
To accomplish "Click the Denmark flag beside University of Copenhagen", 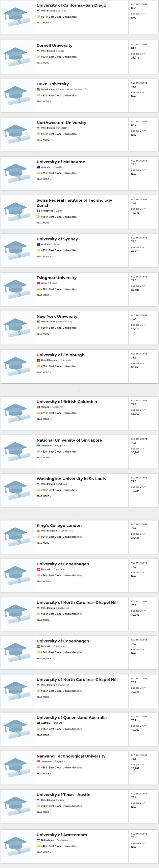I will point(38,569).
